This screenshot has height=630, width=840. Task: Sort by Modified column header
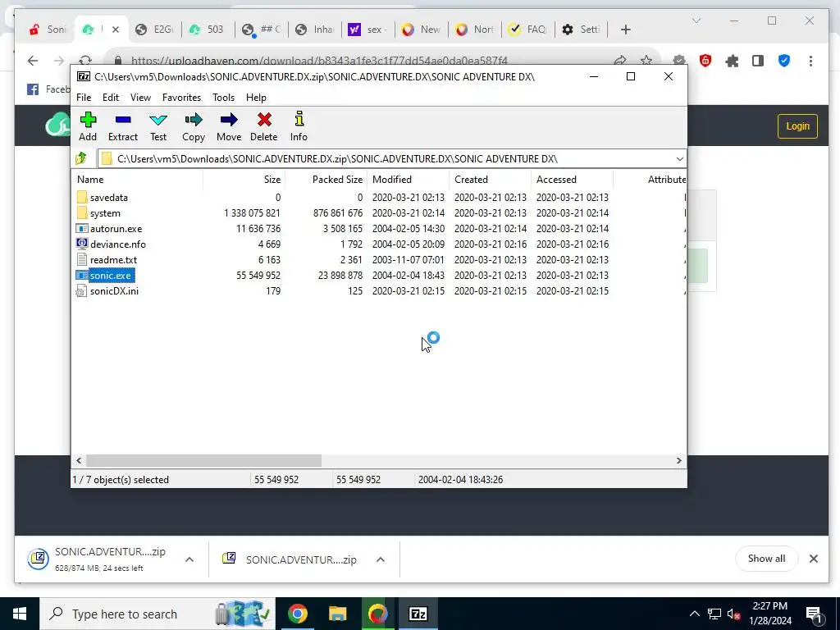click(409, 180)
